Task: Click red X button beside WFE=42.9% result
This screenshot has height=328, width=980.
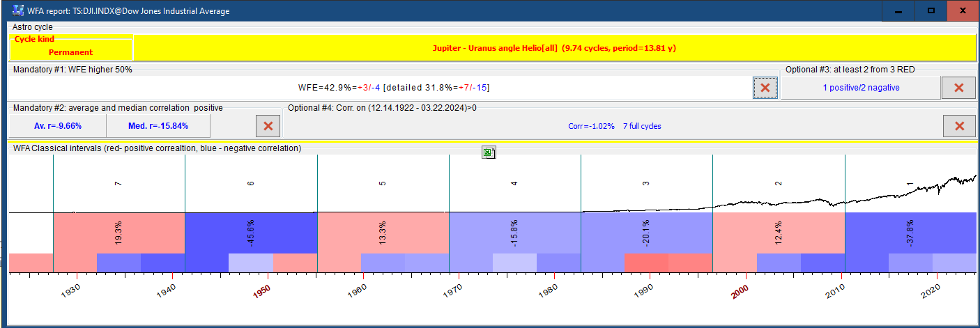Action: (x=765, y=88)
